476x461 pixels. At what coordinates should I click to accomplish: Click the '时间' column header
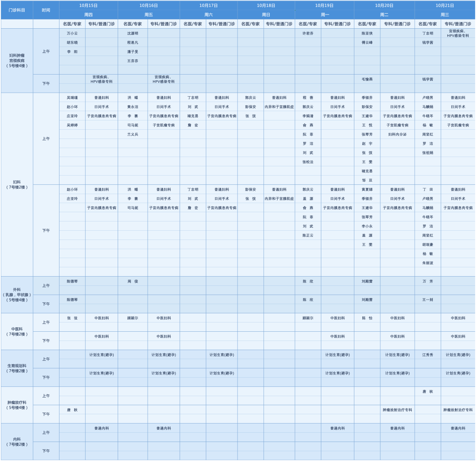[46, 10]
